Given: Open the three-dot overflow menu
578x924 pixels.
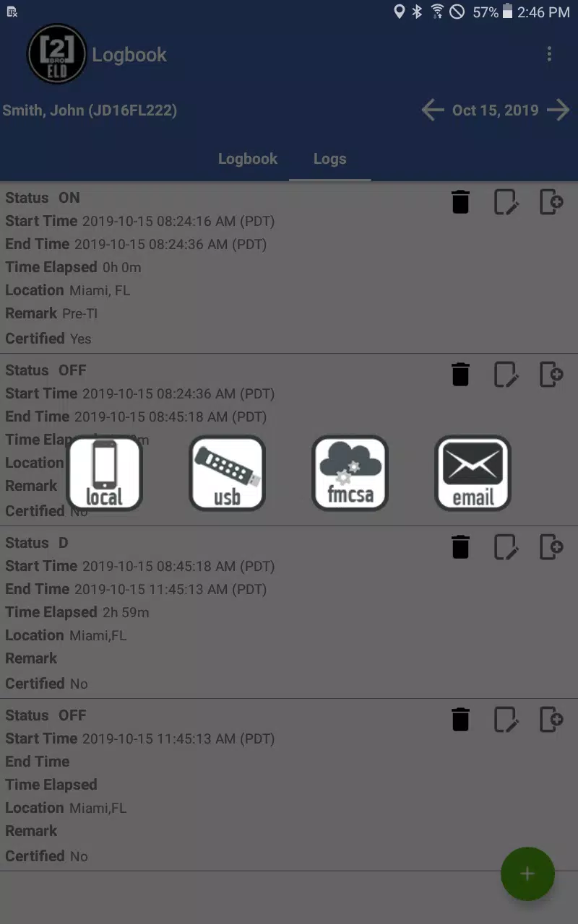Looking at the screenshot, I should click(x=549, y=54).
